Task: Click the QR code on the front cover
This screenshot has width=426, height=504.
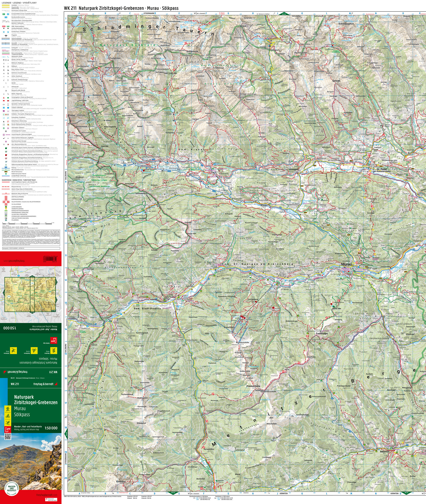Action: (x=8, y=437)
